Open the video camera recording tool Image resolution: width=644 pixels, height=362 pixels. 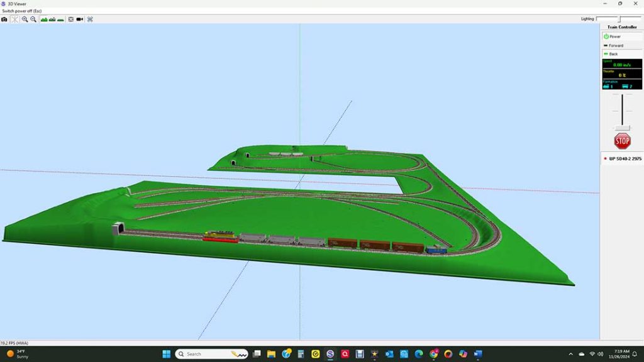tap(79, 19)
